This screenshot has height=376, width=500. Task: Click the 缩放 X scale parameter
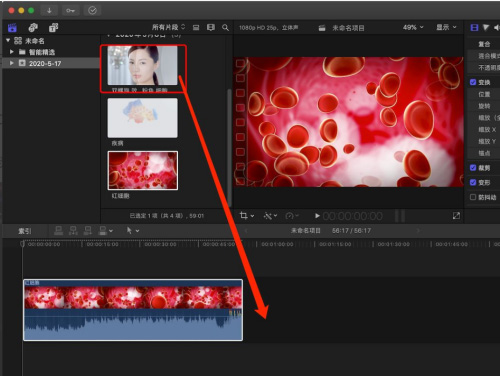coord(487,130)
